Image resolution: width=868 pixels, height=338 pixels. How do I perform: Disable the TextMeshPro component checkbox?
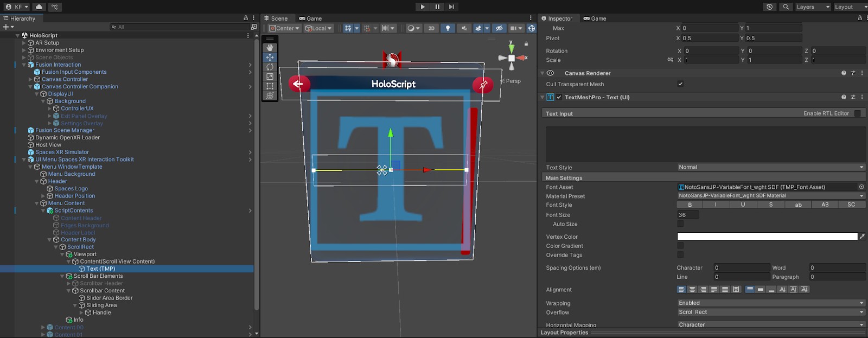559,98
